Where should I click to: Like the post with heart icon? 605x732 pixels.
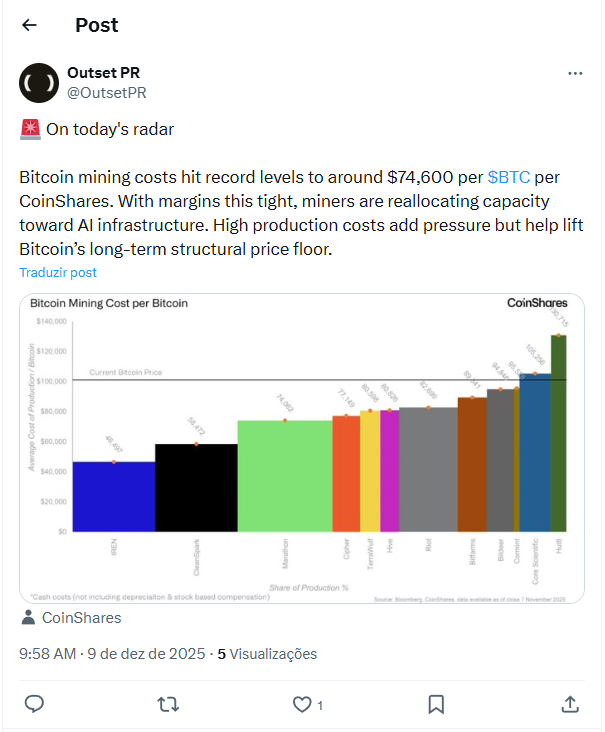click(302, 704)
